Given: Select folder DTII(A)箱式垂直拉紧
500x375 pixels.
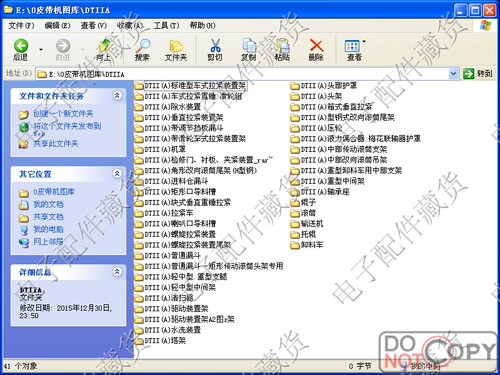Looking at the screenshot, I should pos(331,107).
